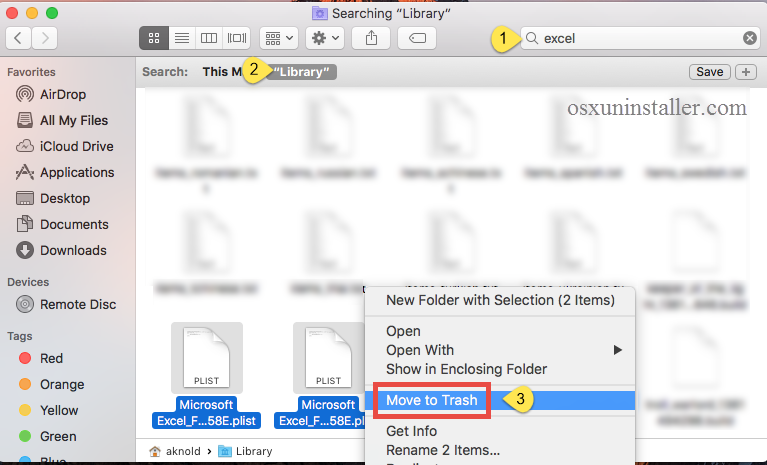Click into the search field containing excel

640,38
